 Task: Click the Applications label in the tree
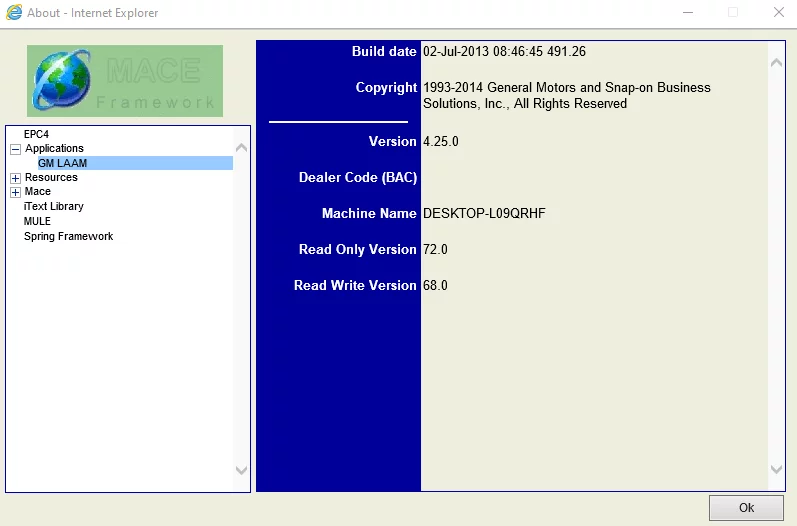tap(54, 148)
